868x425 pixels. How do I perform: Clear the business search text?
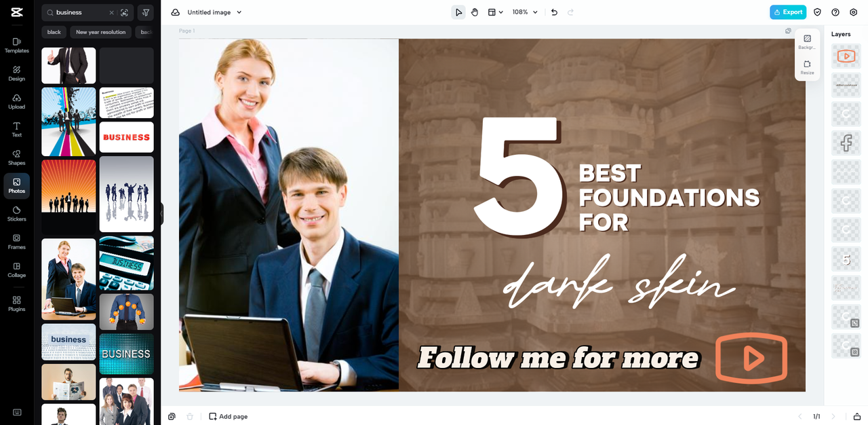coord(111,12)
